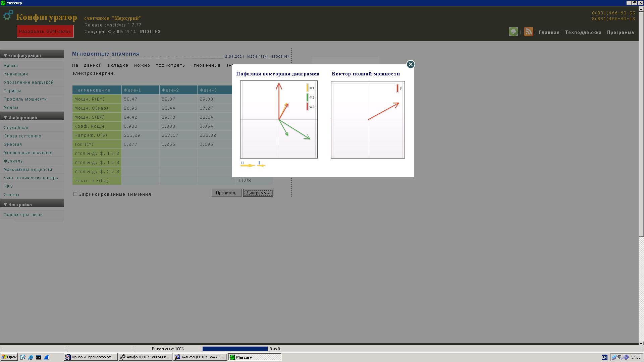Click the S legend marker in power diagram
Viewport: 644px width, 362px height.
397,88
